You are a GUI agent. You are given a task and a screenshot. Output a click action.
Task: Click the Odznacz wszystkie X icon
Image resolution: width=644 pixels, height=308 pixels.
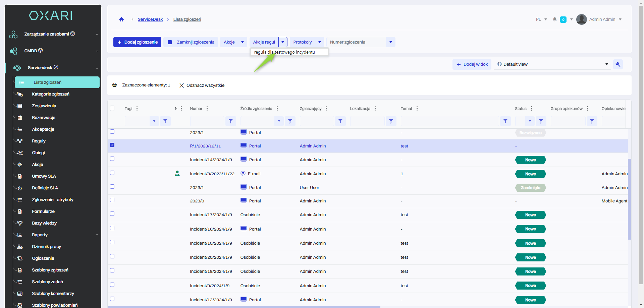pyautogui.click(x=181, y=85)
